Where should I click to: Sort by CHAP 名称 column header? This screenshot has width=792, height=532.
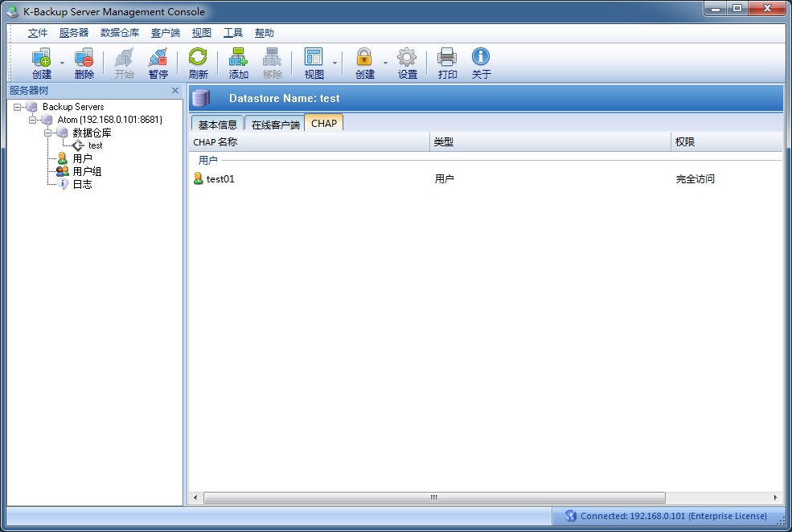tap(310, 141)
